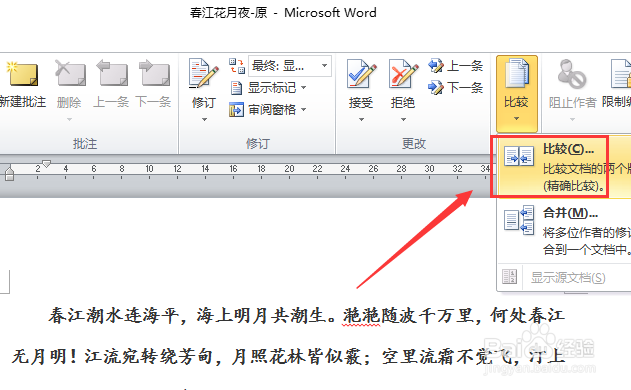Click the Reviewing Pane (审阅窗格) icon
The image size is (631, 390).
tap(236, 109)
